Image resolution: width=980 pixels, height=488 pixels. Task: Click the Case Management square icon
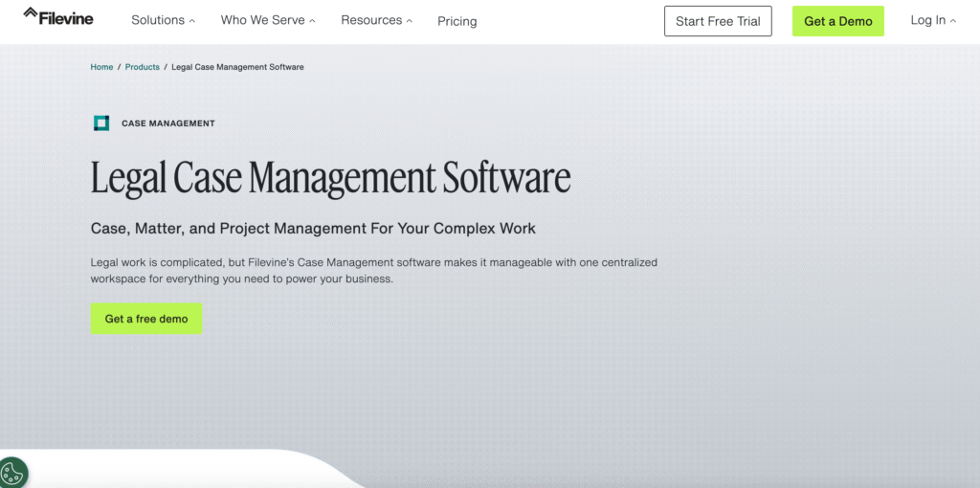click(101, 123)
